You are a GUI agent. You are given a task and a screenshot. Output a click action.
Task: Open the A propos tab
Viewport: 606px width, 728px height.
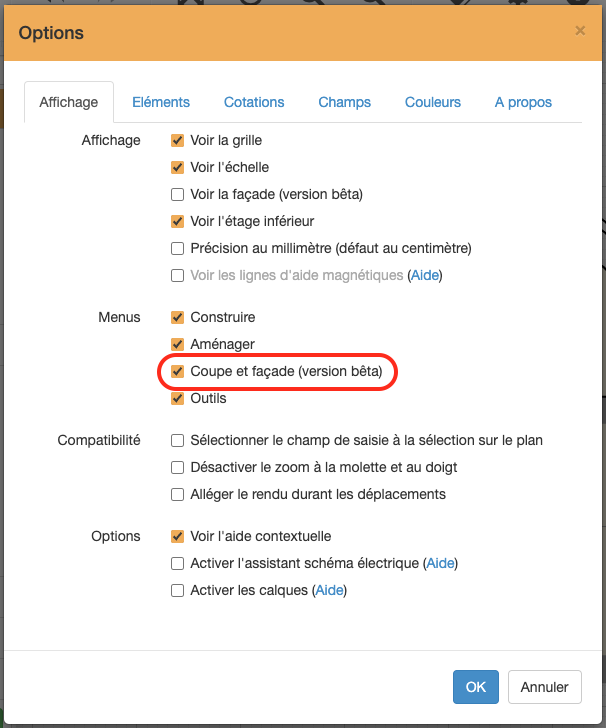click(x=523, y=102)
